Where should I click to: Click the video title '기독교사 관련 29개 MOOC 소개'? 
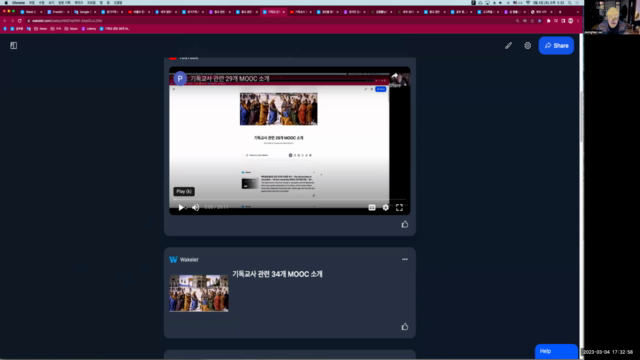point(229,78)
